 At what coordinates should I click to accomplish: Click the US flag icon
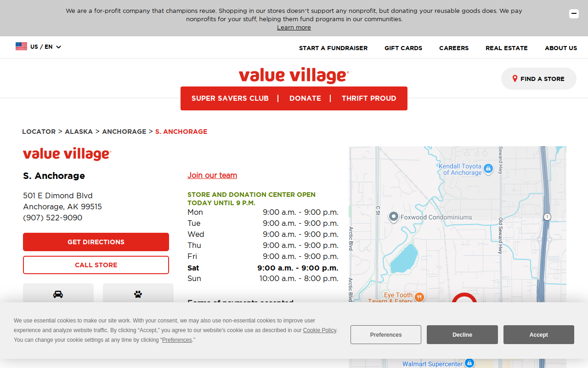coord(21,46)
